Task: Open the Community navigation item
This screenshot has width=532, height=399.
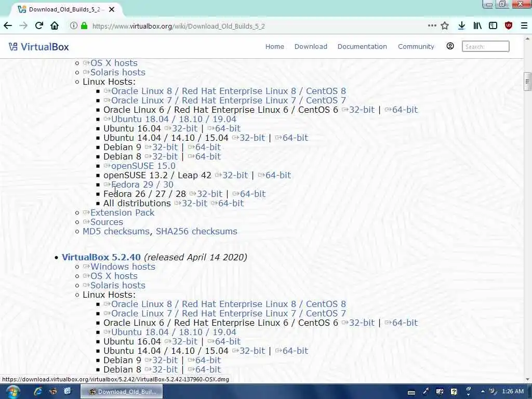Action: [416, 46]
